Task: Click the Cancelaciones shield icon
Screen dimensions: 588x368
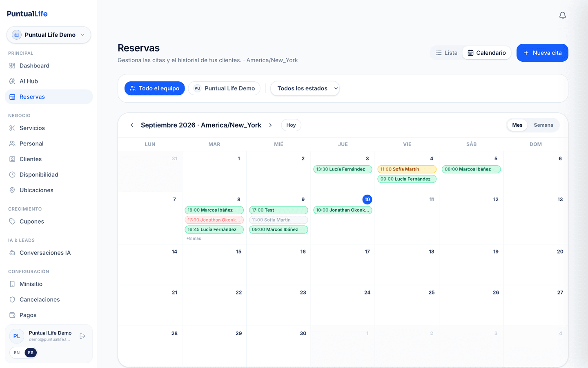Action: 12,300
